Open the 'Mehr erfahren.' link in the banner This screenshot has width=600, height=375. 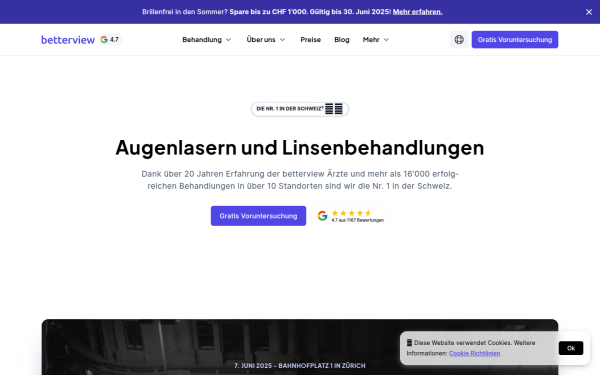[x=417, y=12]
